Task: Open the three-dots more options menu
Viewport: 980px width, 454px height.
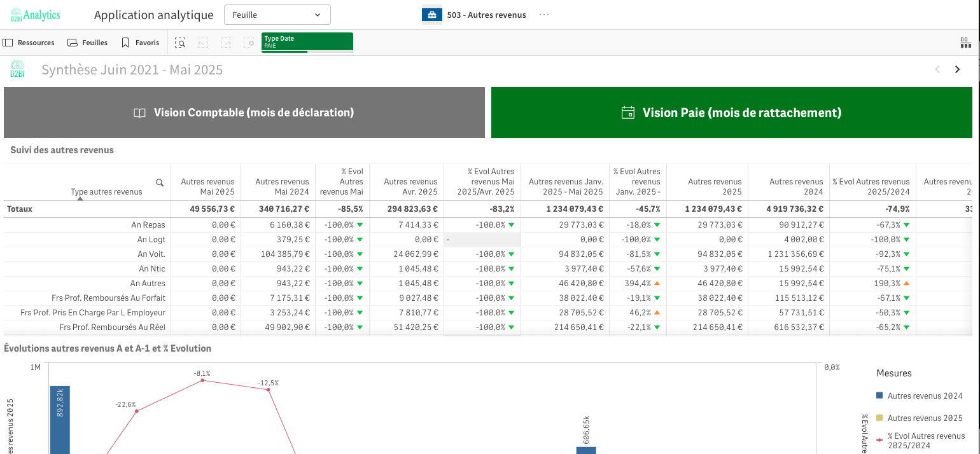Action: 543,15
